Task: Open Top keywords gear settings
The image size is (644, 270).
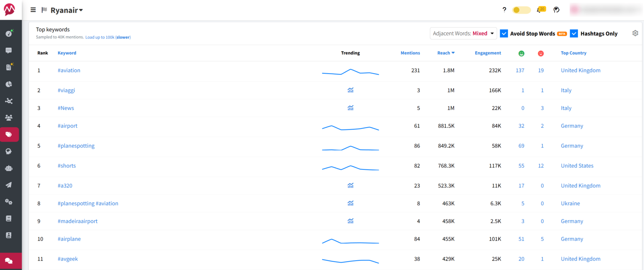Action: click(x=635, y=33)
